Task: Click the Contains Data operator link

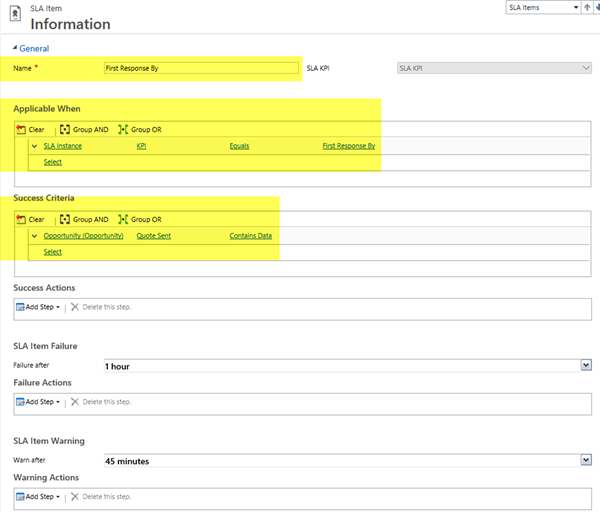Action: point(250,236)
